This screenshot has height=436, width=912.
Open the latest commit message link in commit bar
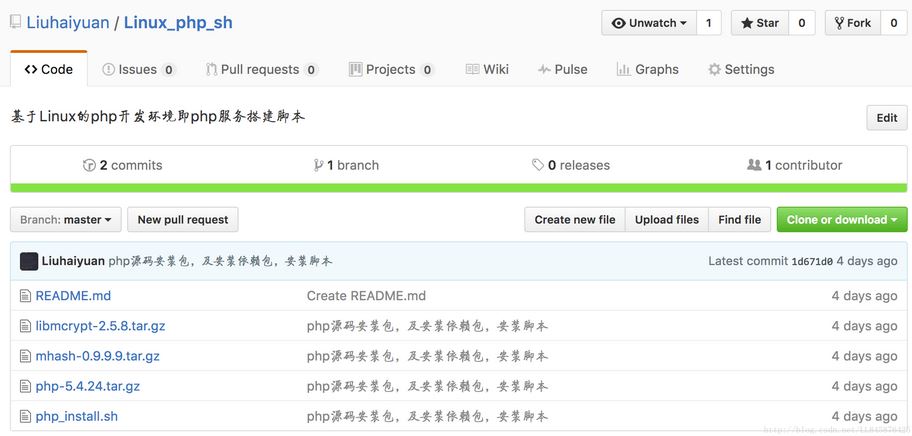220,261
